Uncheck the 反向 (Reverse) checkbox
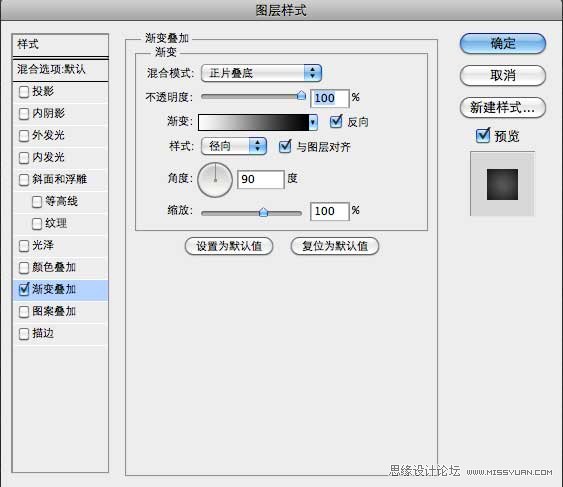563x487 pixels. coord(336,121)
